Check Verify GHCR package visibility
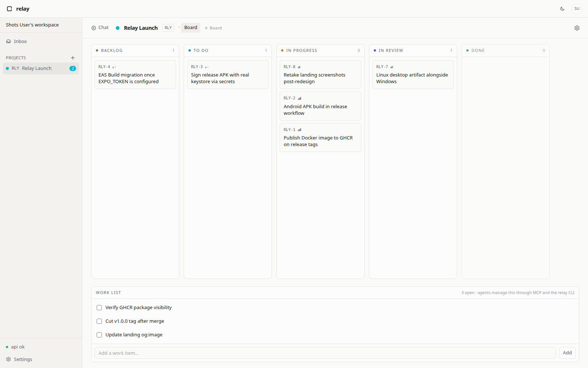 click(99, 308)
